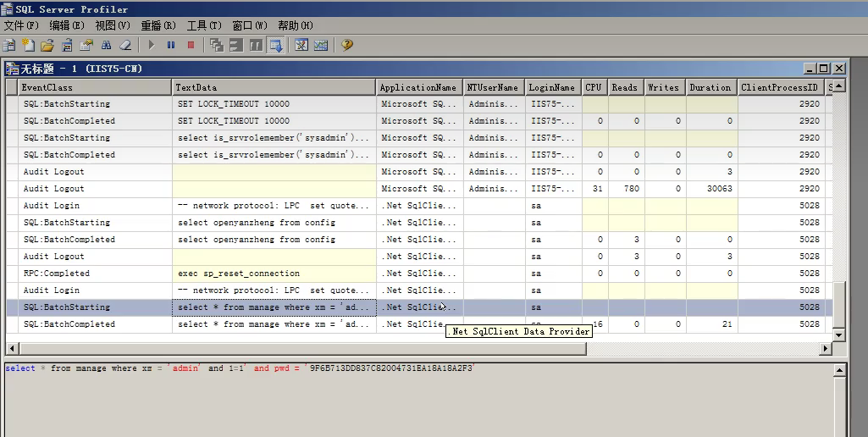Open the 窗口(W) menu
868x437 pixels.
(250, 25)
